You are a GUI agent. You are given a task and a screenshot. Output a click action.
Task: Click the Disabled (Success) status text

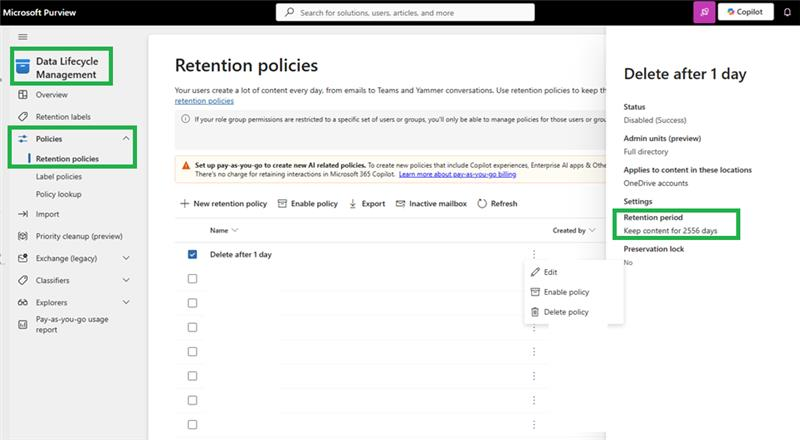(655, 120)
